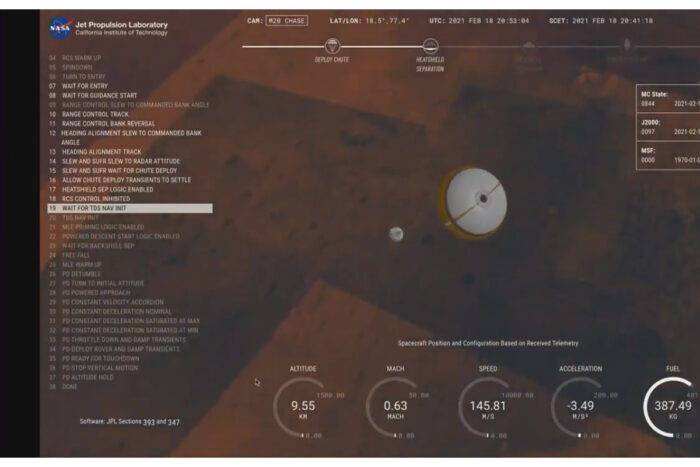Click the Altitude gauge dial
This screenshot has height=467, width=700.
point(303,407)
